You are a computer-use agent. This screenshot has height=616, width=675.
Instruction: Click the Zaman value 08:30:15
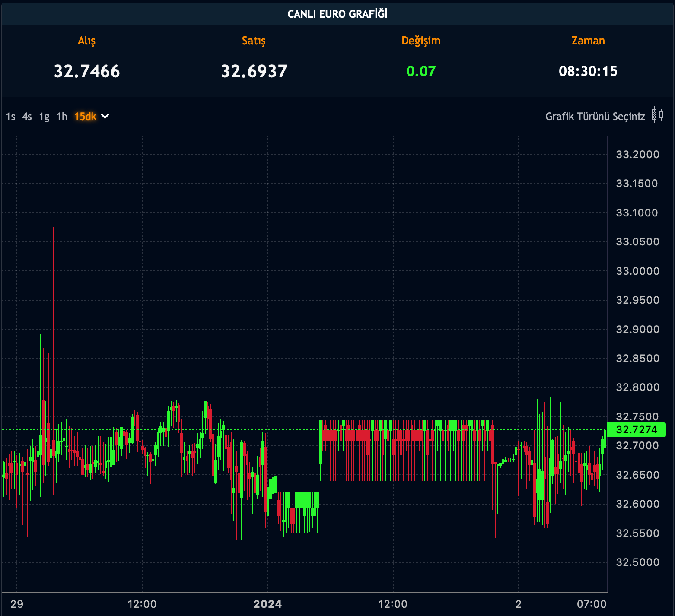coord(588,71)
